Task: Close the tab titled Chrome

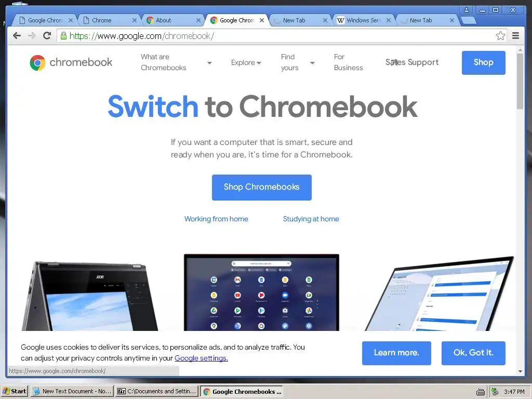Action: pos(135,20)
